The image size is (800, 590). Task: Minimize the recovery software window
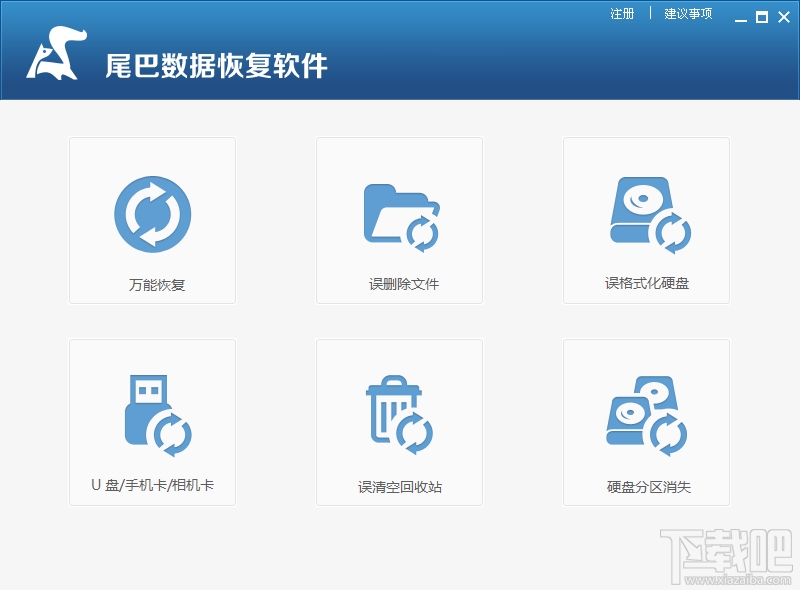tap(741, 18)
